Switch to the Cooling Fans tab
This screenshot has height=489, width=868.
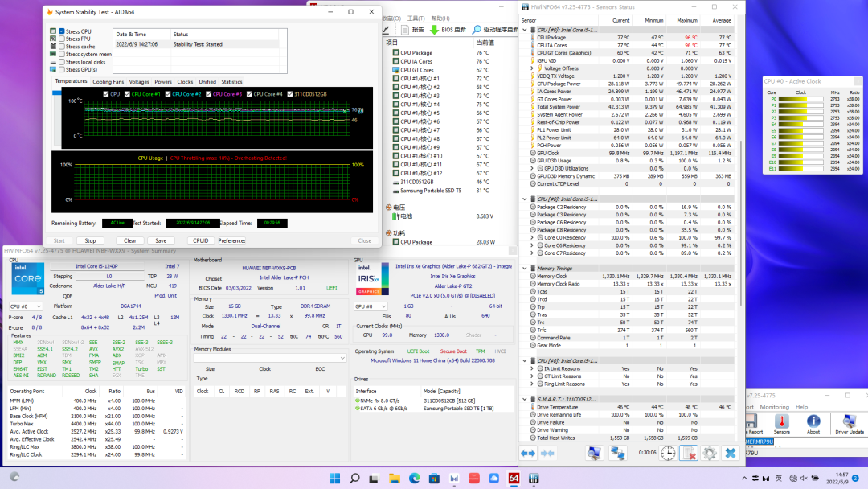tap(108, 82)
